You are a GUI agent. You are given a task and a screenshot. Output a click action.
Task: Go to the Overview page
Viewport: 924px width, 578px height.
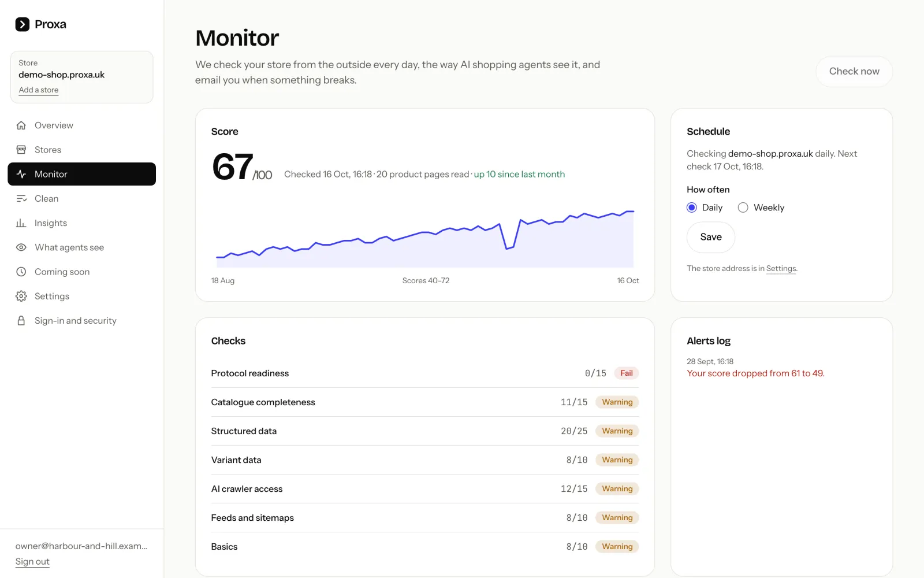pos(81,125)
